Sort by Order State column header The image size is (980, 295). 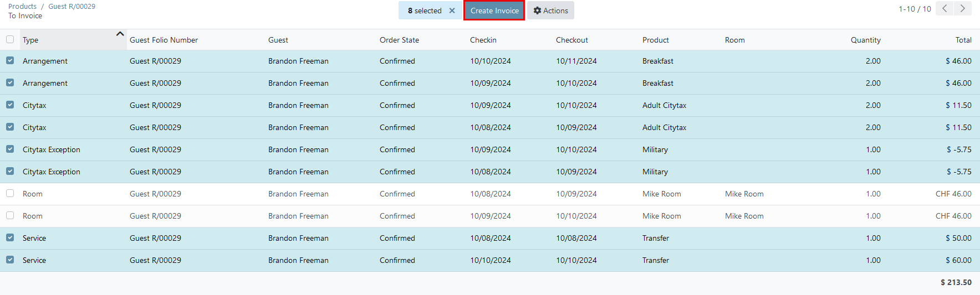(x=399, y=40)
